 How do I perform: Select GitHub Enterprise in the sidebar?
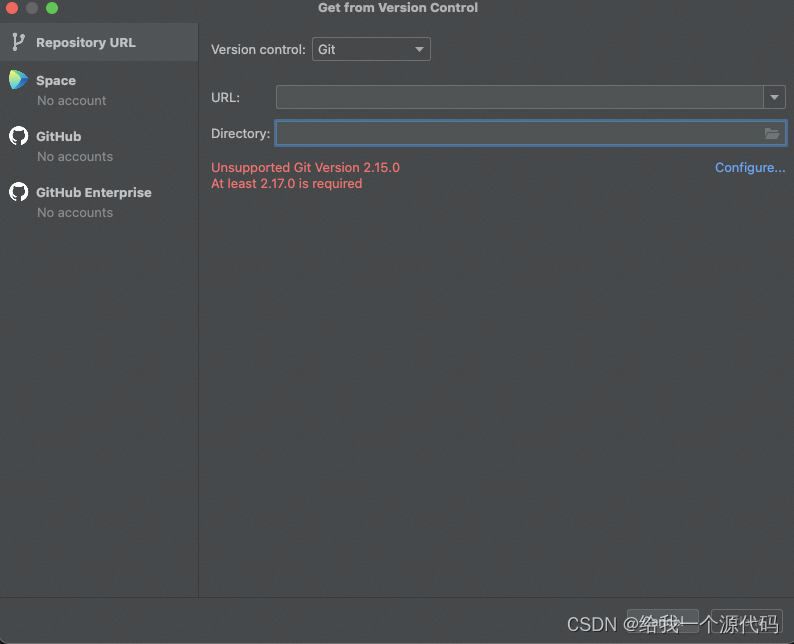(99, 202)
